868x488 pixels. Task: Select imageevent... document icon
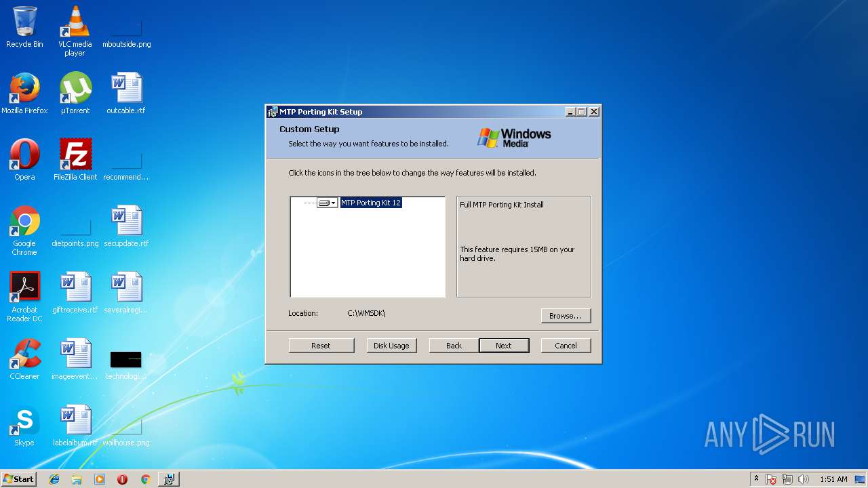click(75, 359)
